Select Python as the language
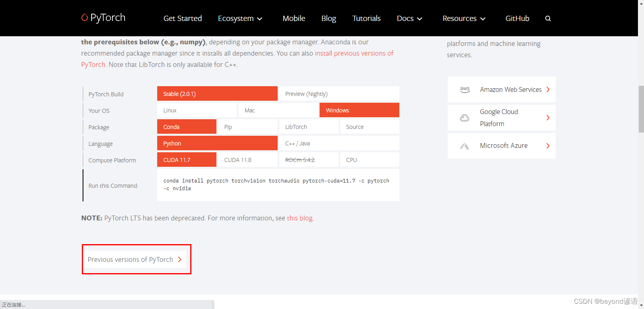This screenshot has height=309, width=644. [x=217, y=143]
